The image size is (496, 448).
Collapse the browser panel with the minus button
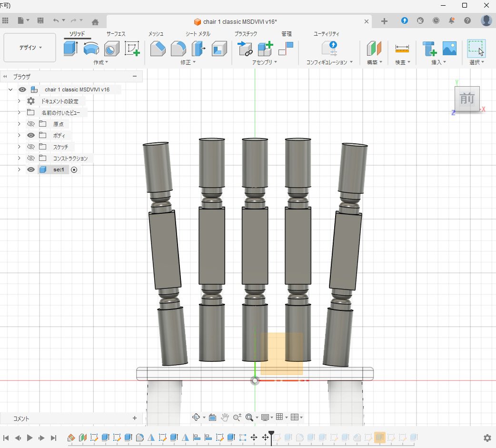coord(135,76)
